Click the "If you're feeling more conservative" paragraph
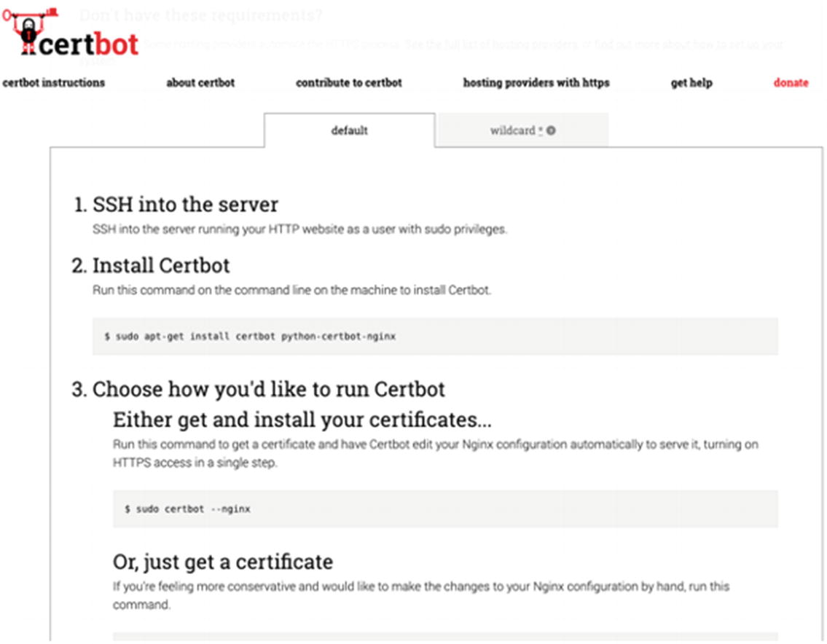This screenshot has height=644, width=827. pos(421,595)
